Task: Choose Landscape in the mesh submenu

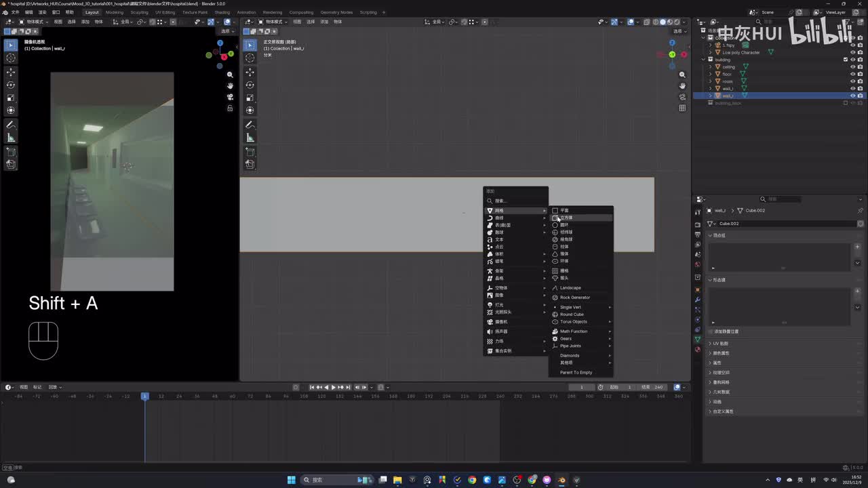Action: coord(581,287)
